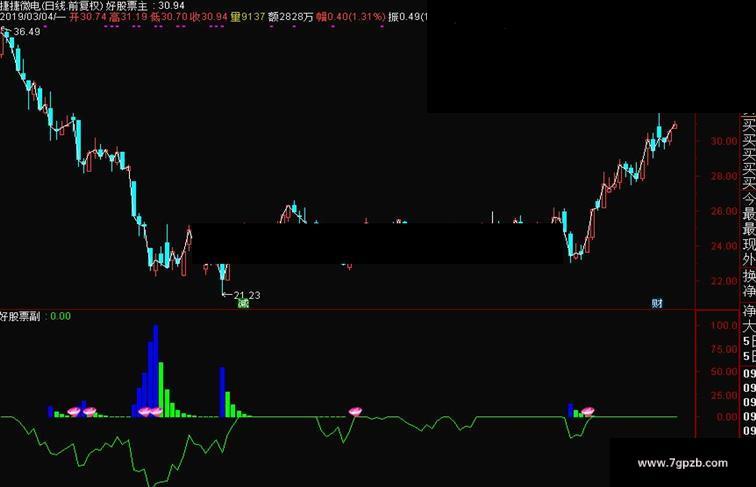Click the last candlestick on the right
Screen dimensions: 756x487
[675, 126]
